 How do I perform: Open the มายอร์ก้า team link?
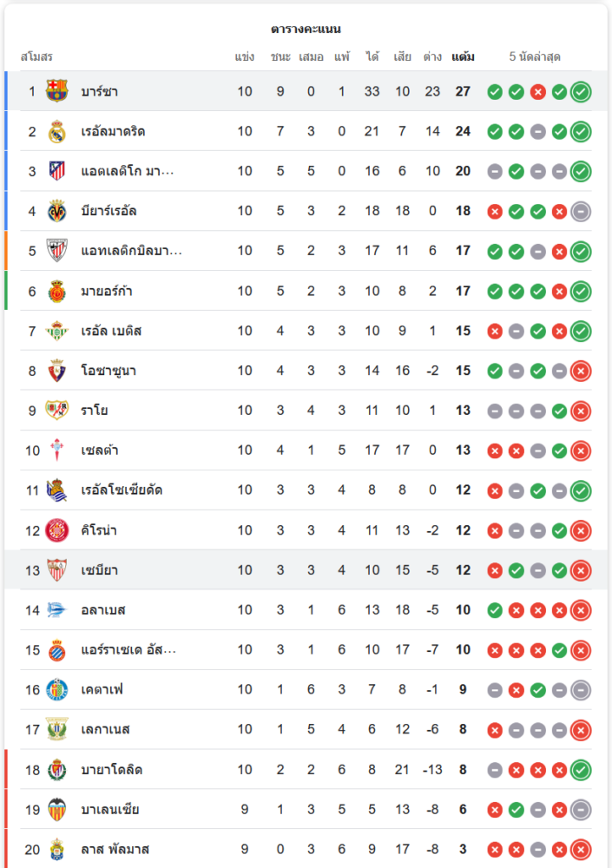(107, 291)
